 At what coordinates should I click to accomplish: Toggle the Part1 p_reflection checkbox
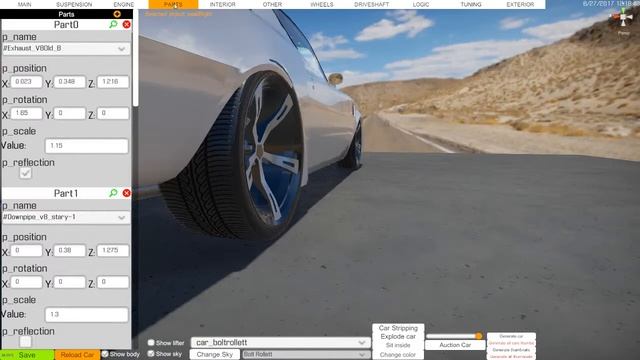[25, 342]
